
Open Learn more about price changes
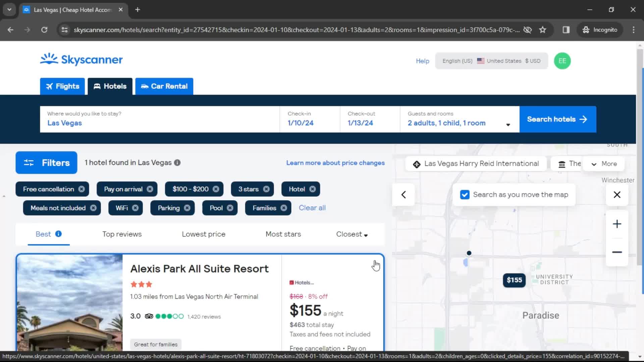click(335, 163)
